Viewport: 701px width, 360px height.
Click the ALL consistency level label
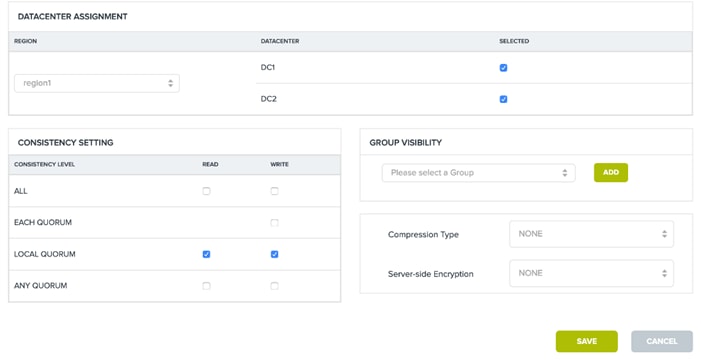21,191
